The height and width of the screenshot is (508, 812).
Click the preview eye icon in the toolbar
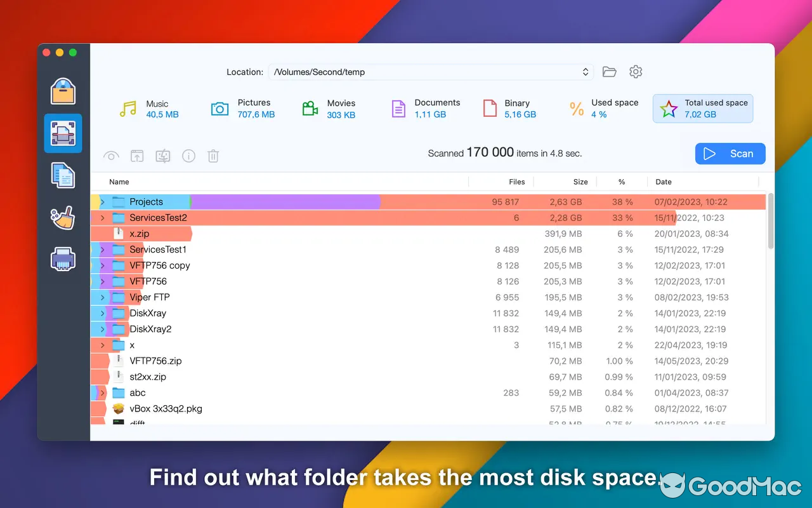point(111,156)
